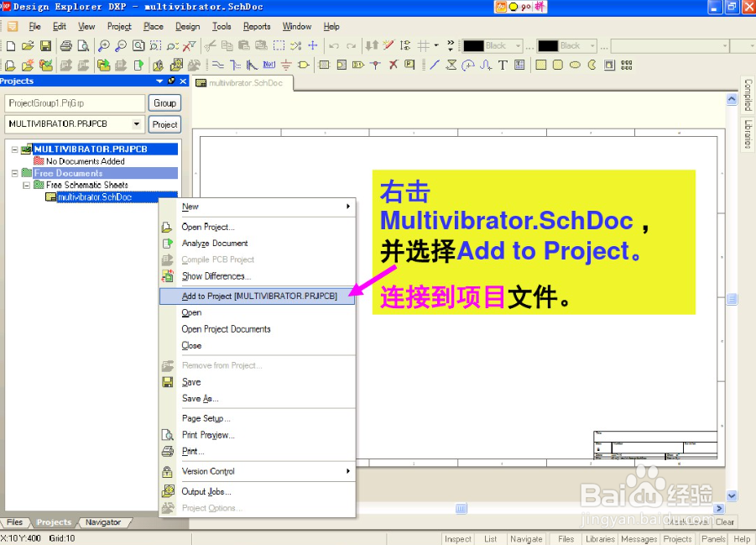Image resolution: width=756 pixels, height=545 pixels.
Task: Select the place bus tool icon
Action: [x=235, y=65]
